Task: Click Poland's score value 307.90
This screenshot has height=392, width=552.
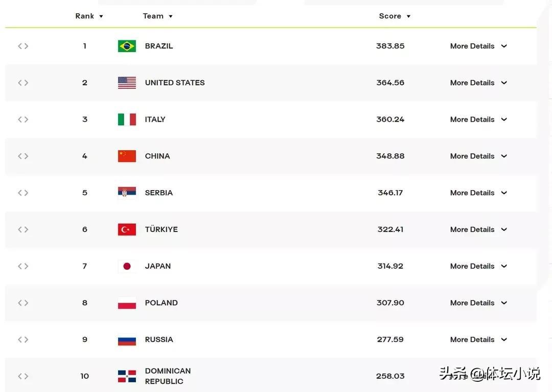Action: (x=390, y=303)
